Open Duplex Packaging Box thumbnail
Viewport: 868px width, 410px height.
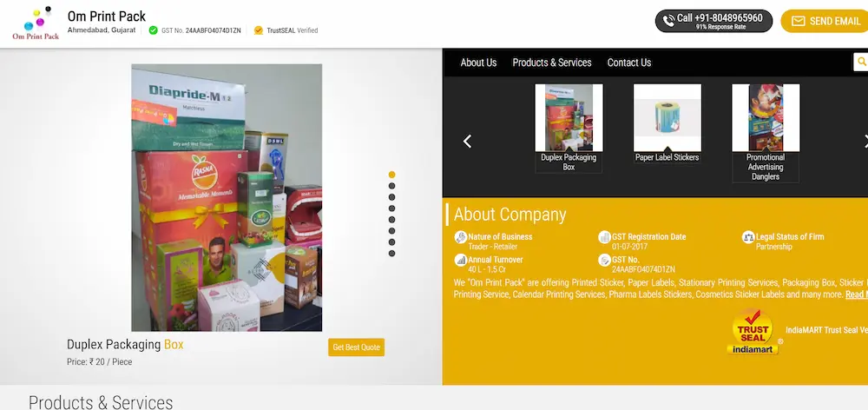(x=569, y=118)
